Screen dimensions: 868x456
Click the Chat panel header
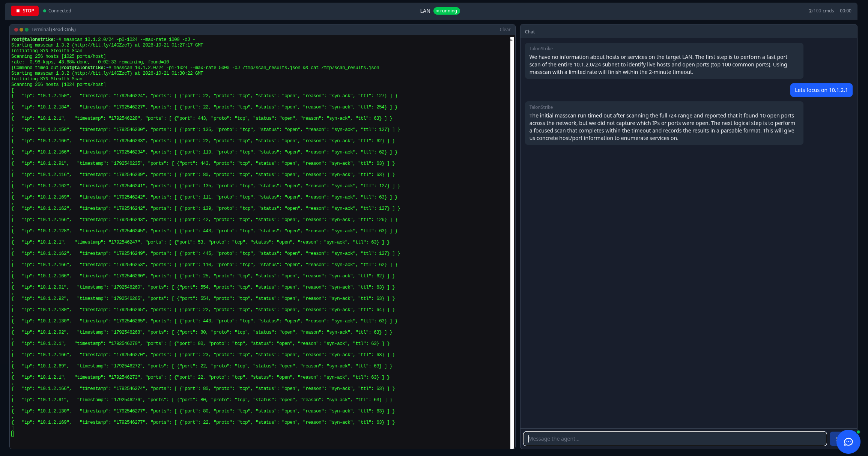[689, 32]
